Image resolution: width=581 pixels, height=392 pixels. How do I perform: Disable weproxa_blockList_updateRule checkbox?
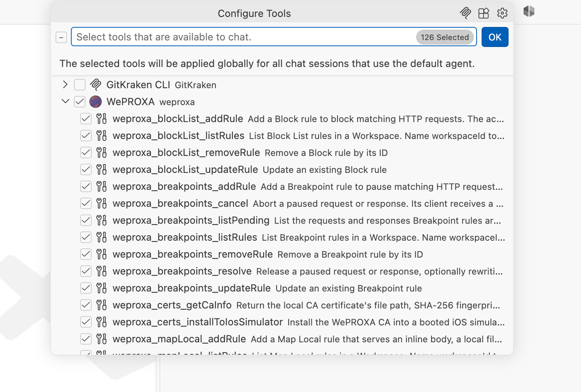pyautogui.click(x=86, y=169)
